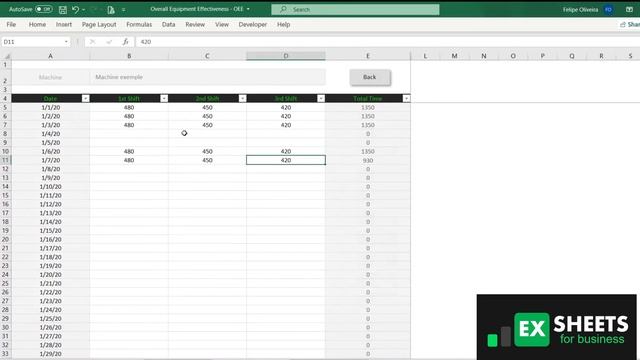Screen dimensions: 640x360
Task: Select the date cell 1/20/20
Action: pos(51,275)
